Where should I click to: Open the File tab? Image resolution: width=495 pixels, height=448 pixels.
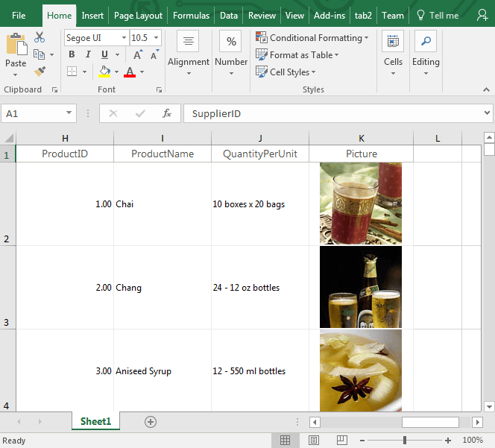tap(19, 16)
